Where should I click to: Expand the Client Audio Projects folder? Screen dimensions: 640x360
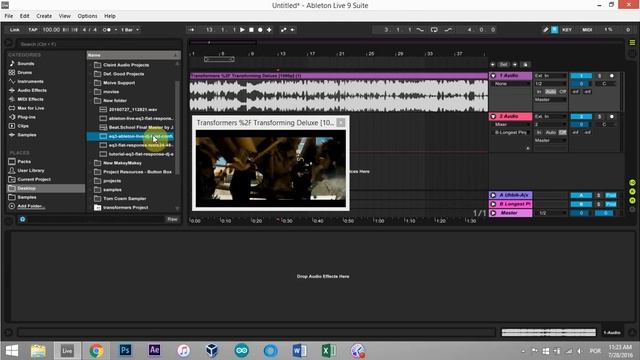[x=91, y=65]
